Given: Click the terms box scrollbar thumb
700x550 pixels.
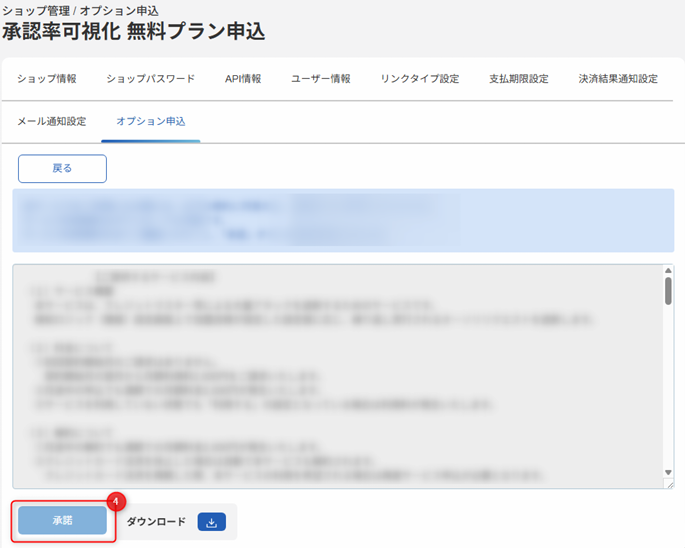Looking at the screenshot, I should [x=668, y=291].
